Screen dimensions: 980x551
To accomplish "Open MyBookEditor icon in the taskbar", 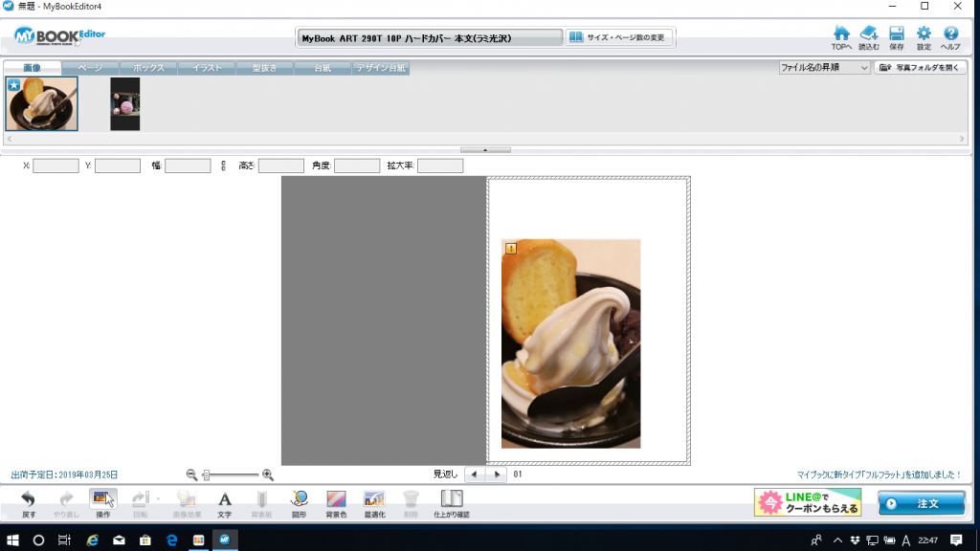I will 224,540.
